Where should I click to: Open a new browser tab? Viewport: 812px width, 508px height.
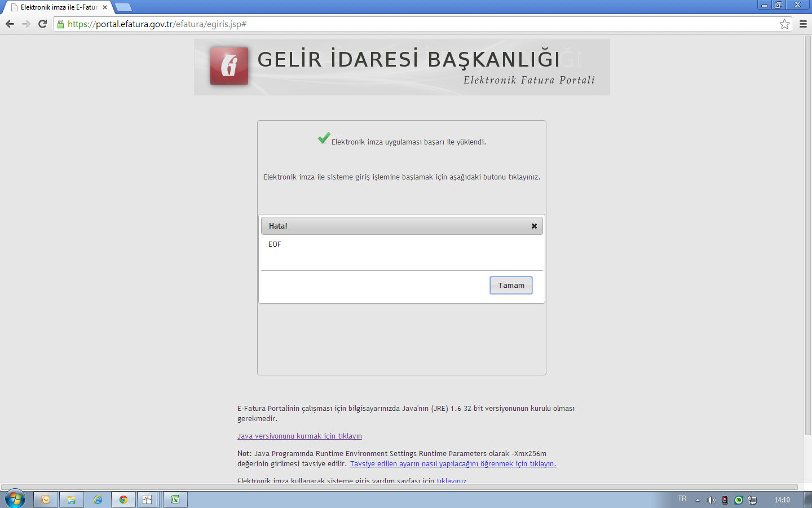point(123,7)
